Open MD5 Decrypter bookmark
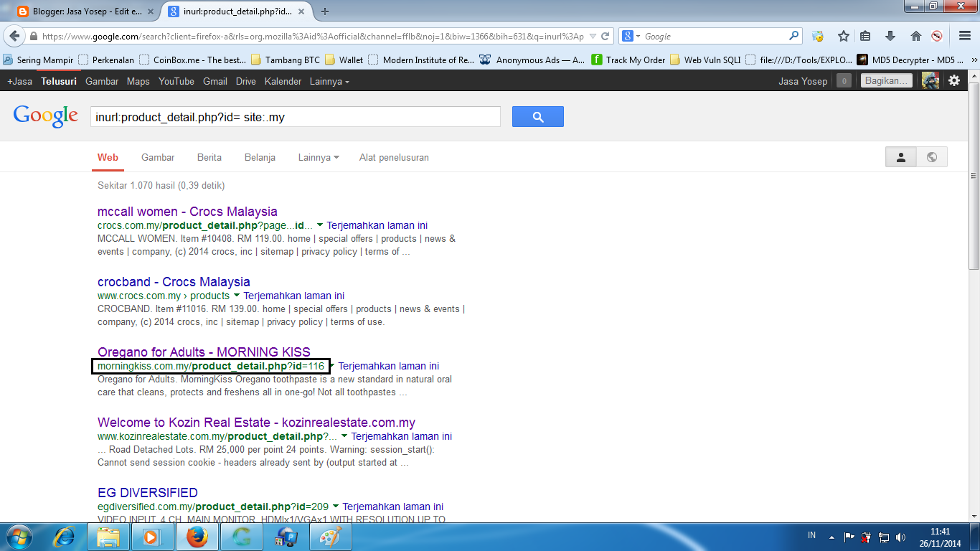The width and height of the screenshot is (980, 551). click(910, 60)
